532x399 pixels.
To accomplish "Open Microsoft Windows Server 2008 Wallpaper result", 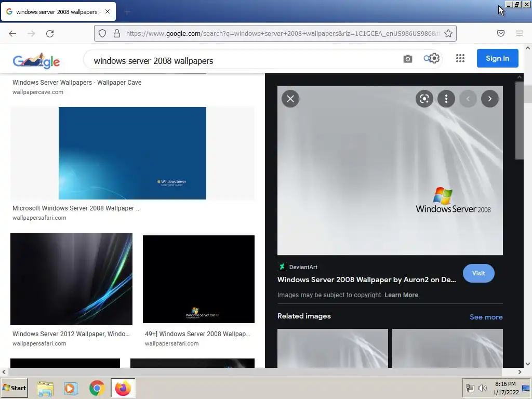I will [x=76, y=208].
